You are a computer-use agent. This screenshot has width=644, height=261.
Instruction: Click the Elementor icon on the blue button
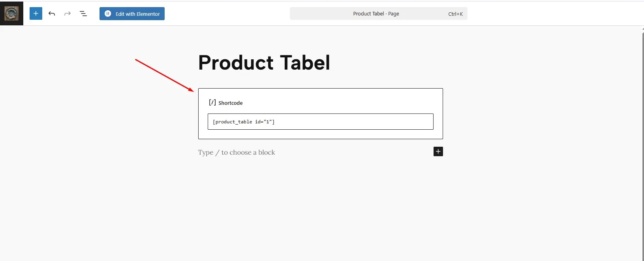[107, 13]
